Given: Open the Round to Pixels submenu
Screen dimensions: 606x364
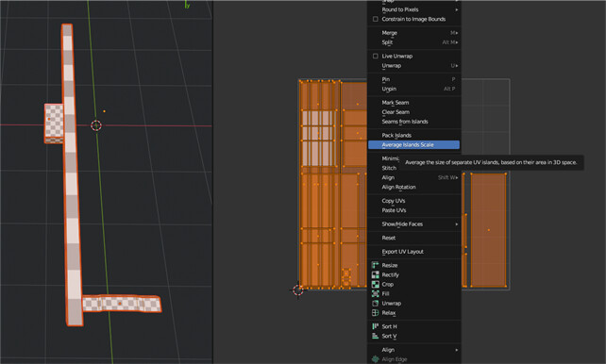Looking at the screenshot, I should click(x=414, y=9).
